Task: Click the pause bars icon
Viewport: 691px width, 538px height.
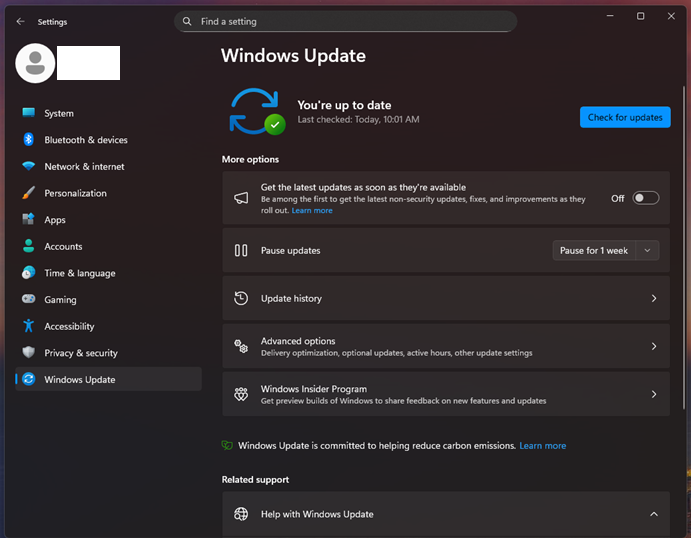Action: [x=241, y=250]
